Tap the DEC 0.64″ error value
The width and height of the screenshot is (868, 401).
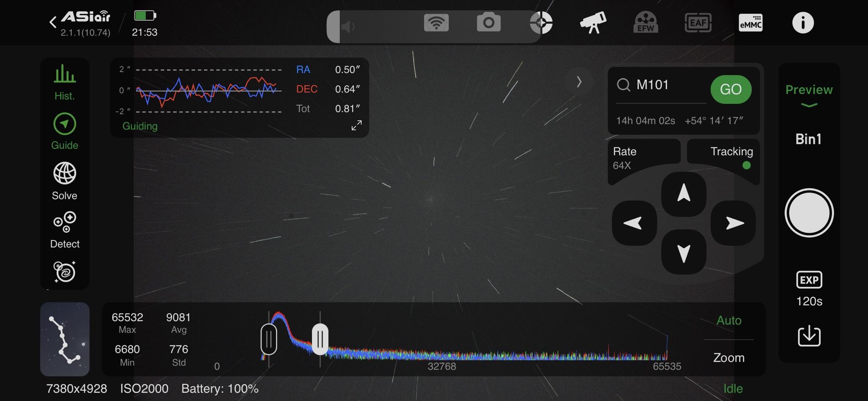click(x=347, y=89)
